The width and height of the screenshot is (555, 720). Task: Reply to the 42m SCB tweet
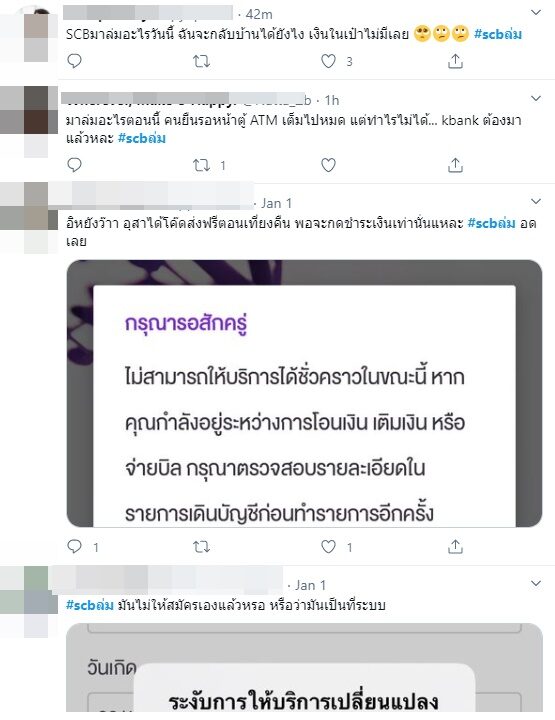(74, 61)
